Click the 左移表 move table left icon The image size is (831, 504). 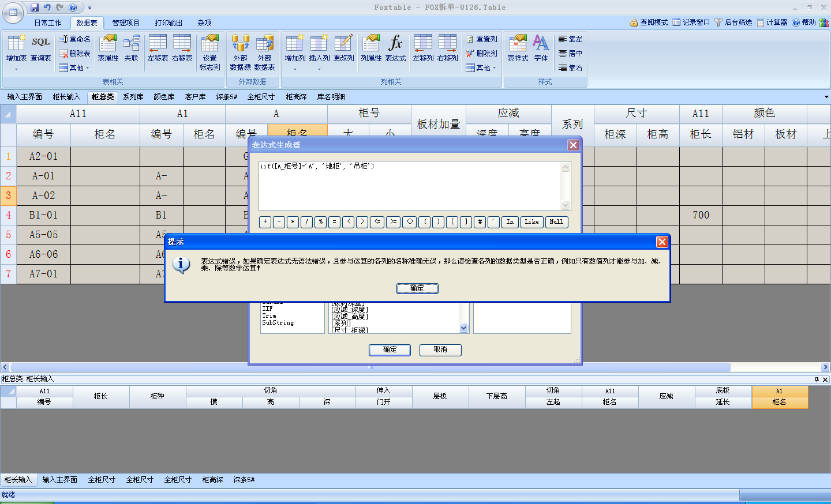[158, 47]
